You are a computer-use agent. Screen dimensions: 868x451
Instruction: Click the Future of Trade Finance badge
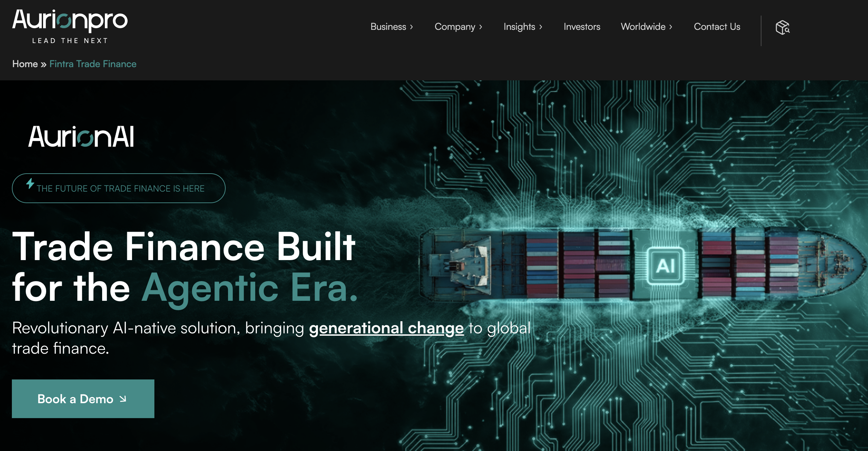point(119,188)
